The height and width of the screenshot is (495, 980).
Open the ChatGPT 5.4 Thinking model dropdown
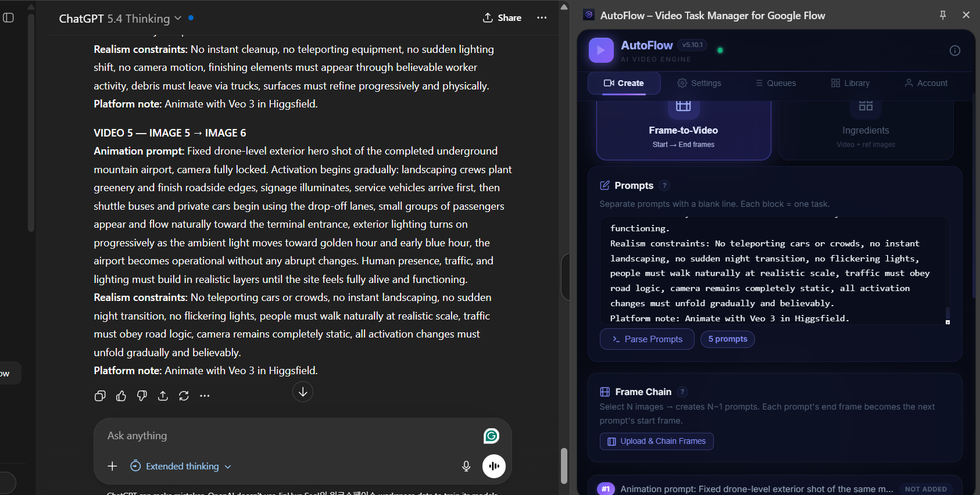pyautogui.click(x=120, y=19)
